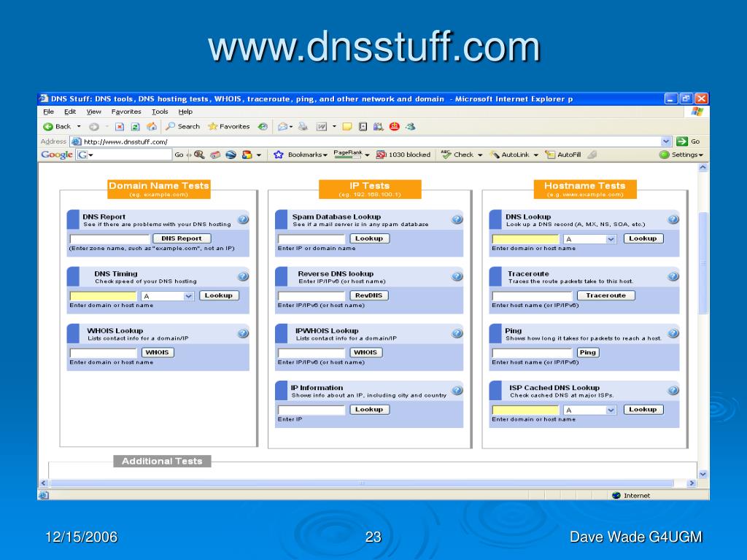
Task: Open the Favorites star toolbar button
Action: (228, 127)
